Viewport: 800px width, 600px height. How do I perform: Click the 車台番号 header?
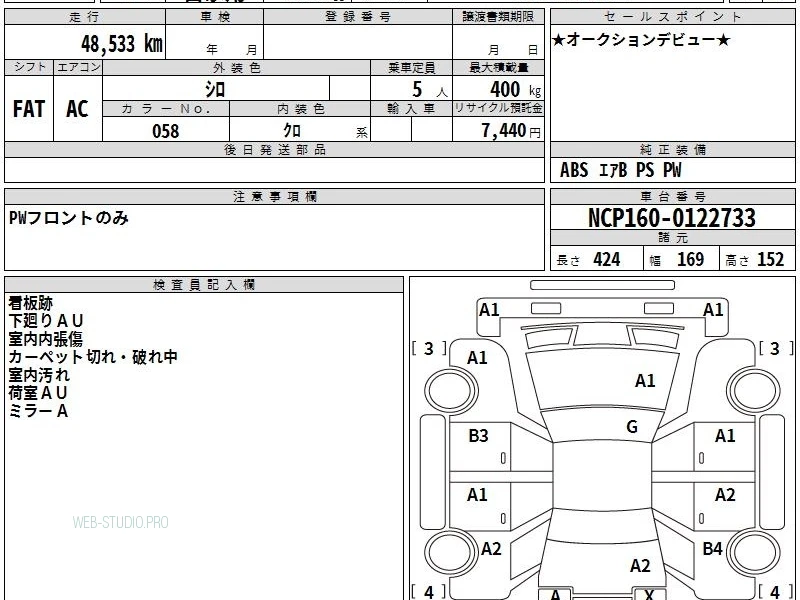673,196
